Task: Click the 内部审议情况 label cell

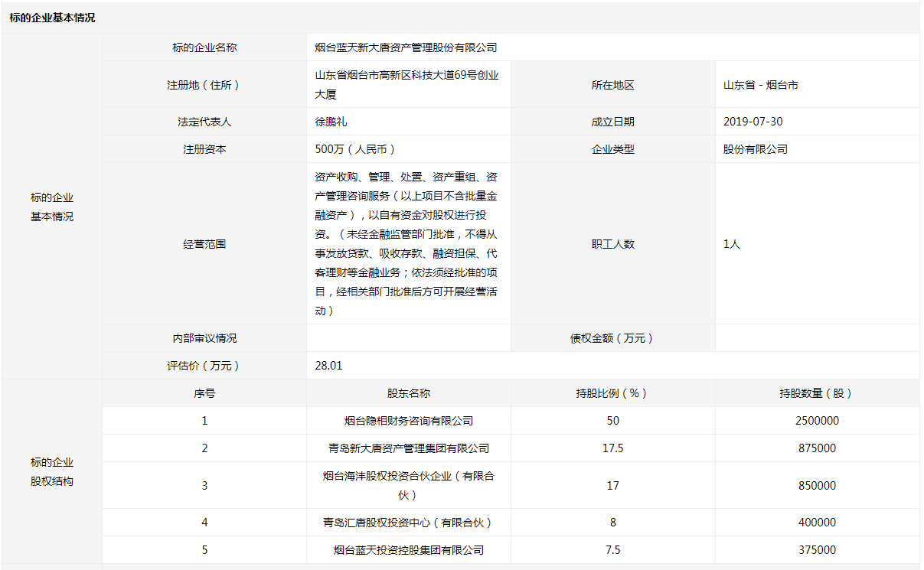Action: (204, 338)
